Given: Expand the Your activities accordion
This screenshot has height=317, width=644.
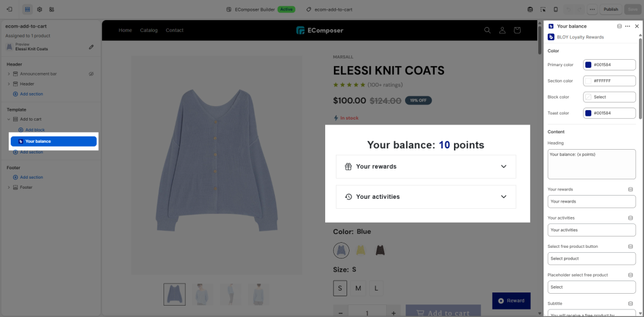Looking at the screenshot, I should (426, 197).
